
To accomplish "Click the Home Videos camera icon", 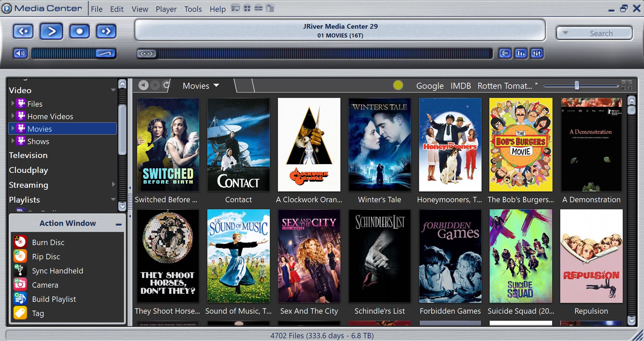I will tap(21, 116).
